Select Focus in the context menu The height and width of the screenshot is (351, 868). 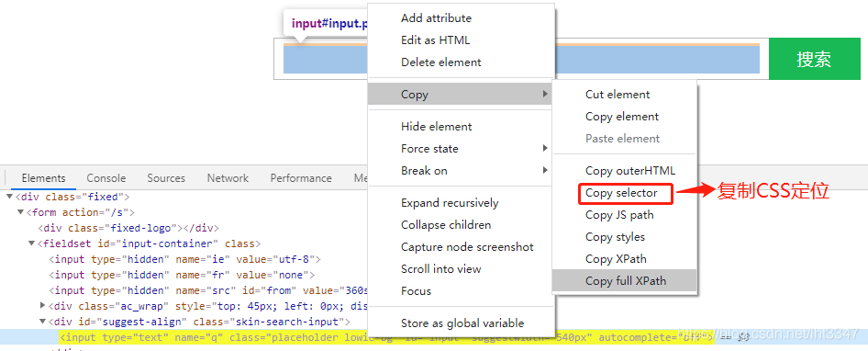(461, 291)
